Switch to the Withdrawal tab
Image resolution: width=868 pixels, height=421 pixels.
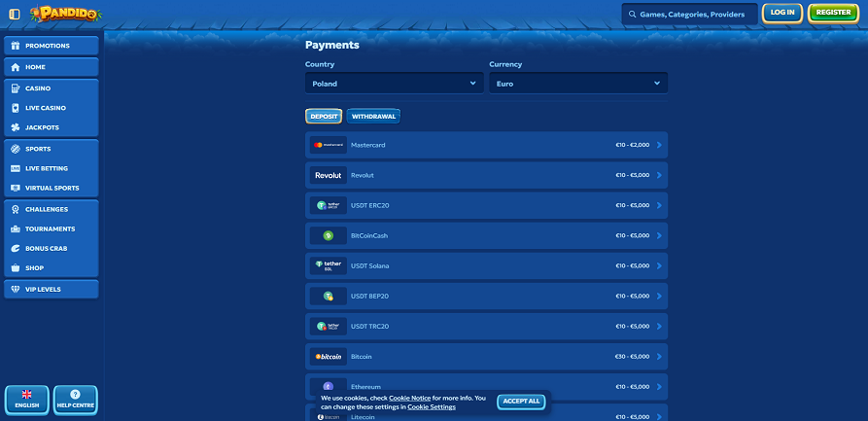[373, 117]
